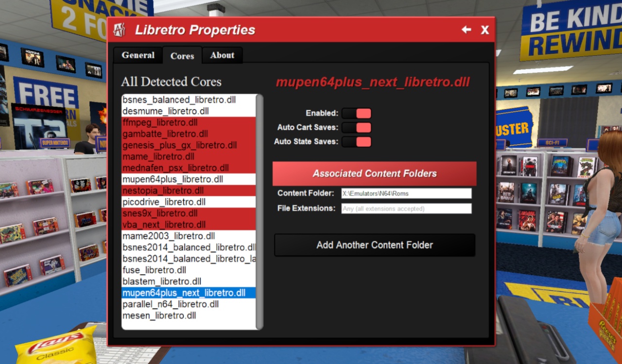Click the back arrow in the title bar

466,30
